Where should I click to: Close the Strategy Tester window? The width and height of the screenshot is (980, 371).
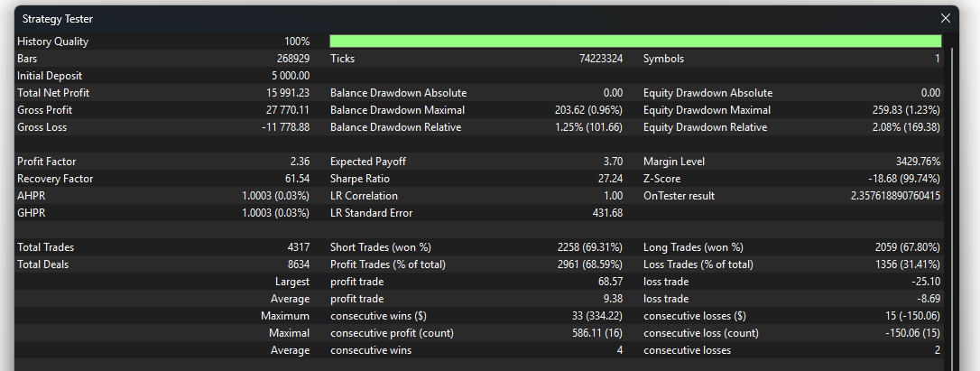[946, 19]
